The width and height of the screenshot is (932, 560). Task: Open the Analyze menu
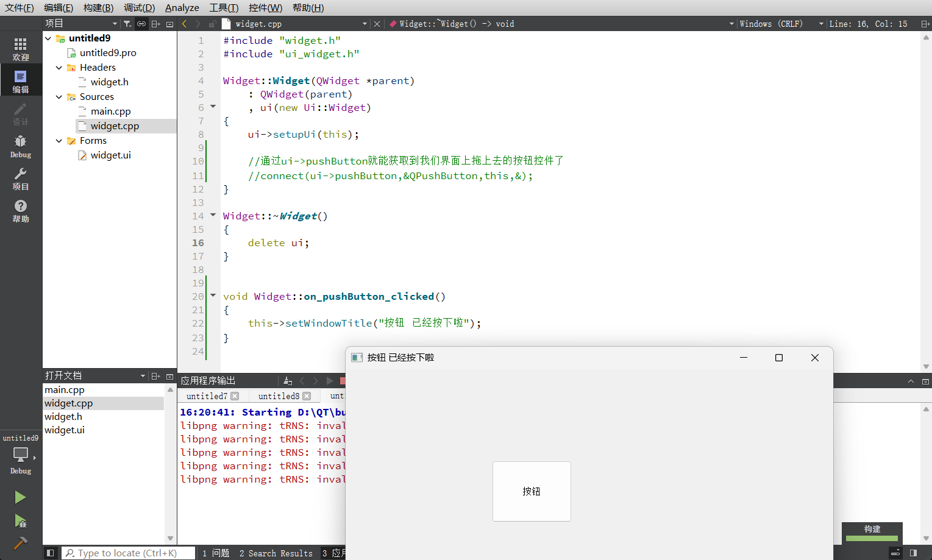tap(182, 7)
